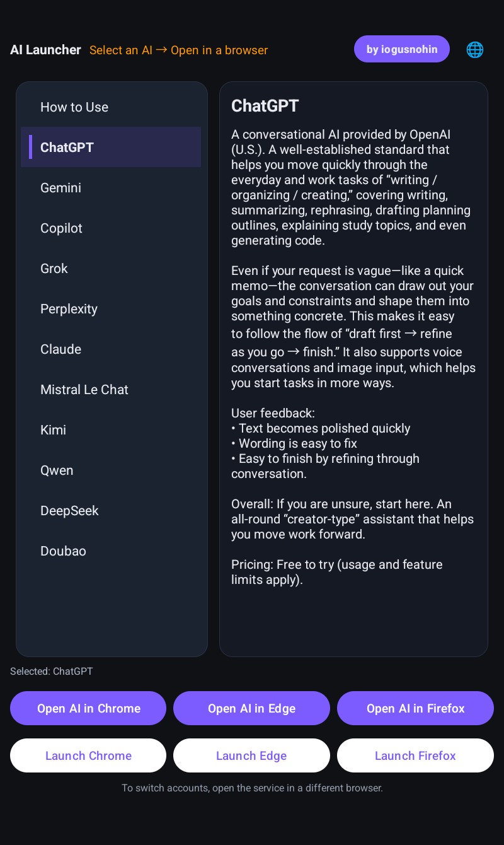This screenshot has height=845, width=504.
Task: Select Kimi in the sidebar
Action: [111, 429]
